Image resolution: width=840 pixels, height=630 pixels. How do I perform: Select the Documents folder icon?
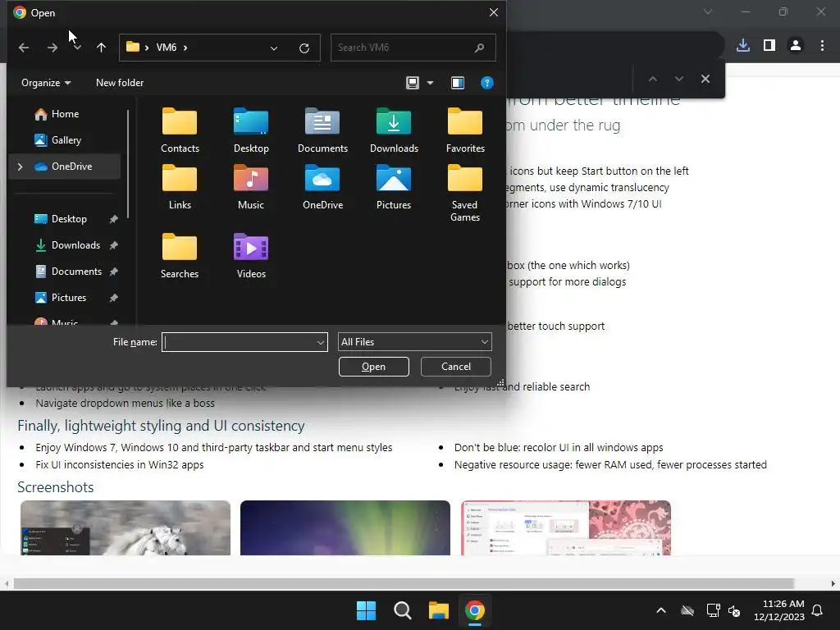pos(322,130)
